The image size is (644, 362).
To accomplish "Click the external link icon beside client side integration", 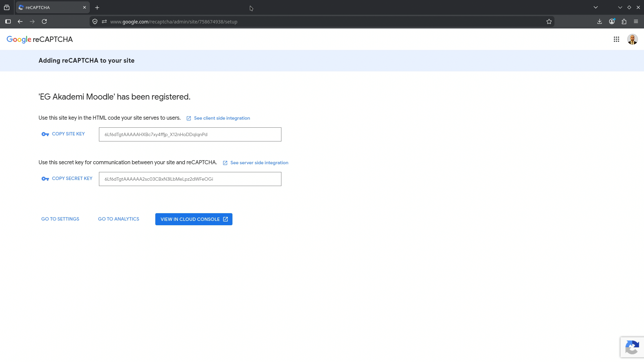I will (x=189, y=118).
